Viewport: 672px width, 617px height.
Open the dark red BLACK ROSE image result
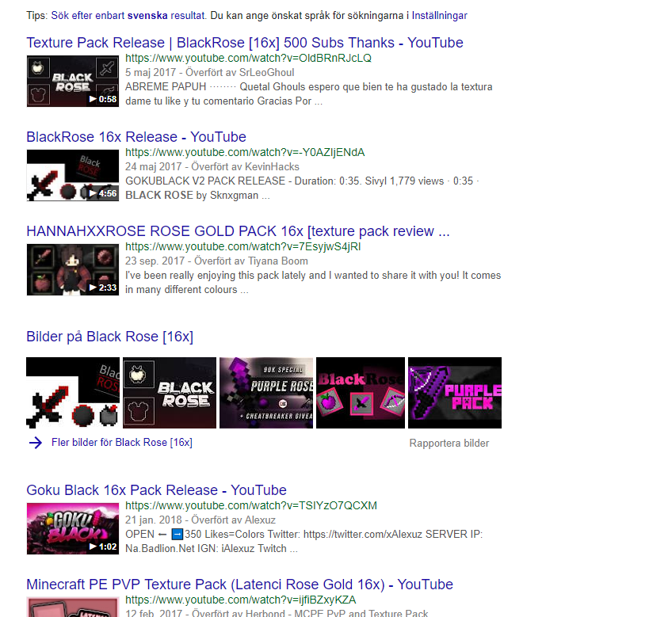(x=170, y=393)
